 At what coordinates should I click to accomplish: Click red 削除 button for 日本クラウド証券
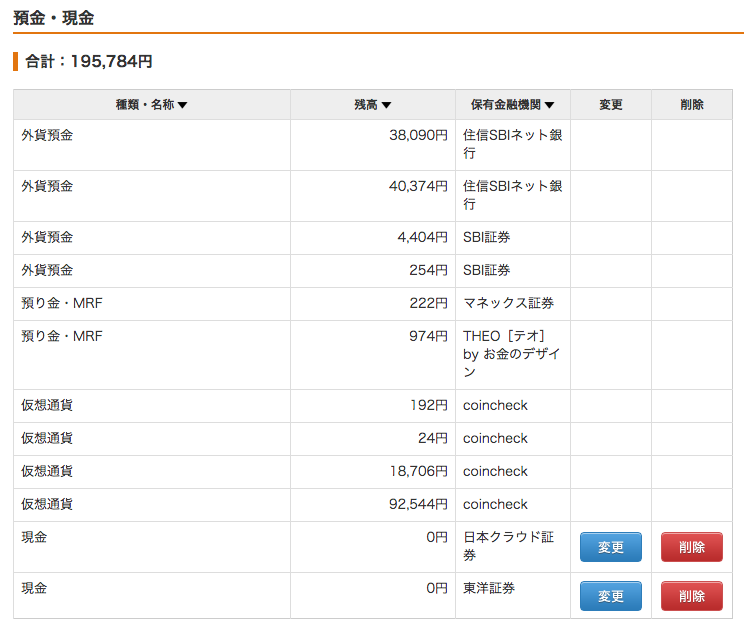tap(692, 547)
